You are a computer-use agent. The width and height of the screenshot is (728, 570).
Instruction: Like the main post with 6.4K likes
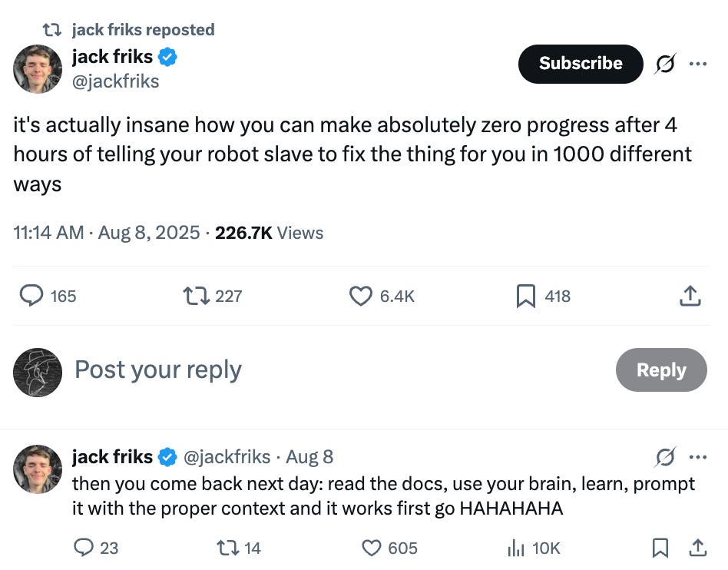(360, 296)
